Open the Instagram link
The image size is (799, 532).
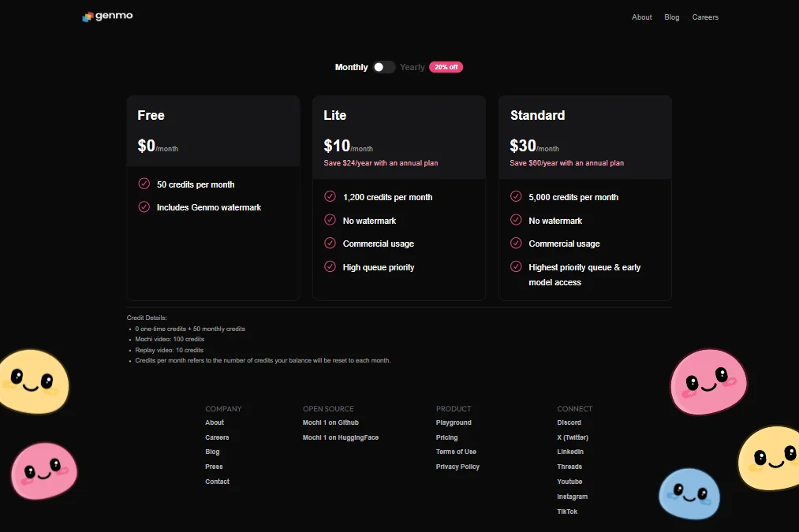tap(573, 497)
